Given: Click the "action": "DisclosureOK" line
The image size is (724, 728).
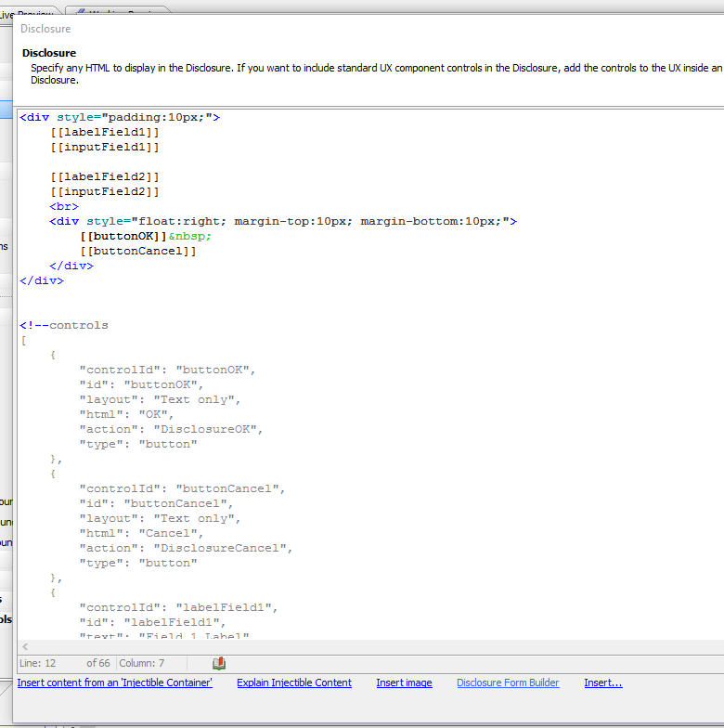Looking at the screenshot, I should pos(171,429).
